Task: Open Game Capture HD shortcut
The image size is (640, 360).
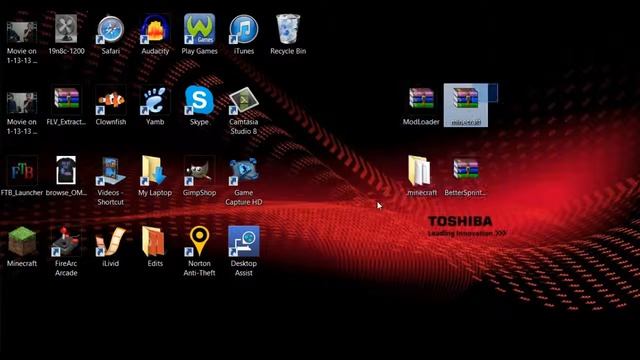Action: 244,171
